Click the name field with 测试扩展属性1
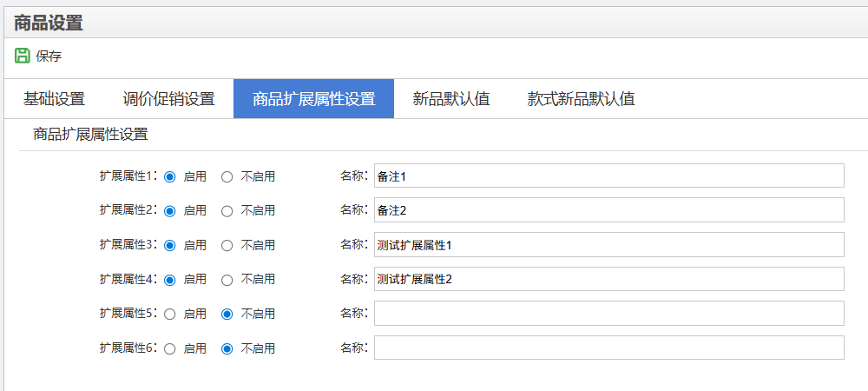 point(608,245)
